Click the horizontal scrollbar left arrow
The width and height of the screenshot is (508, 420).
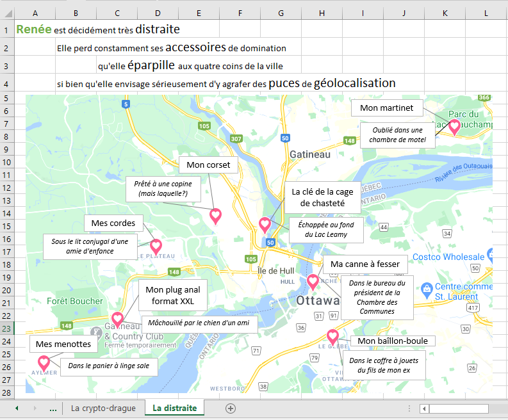coord(423,408)
